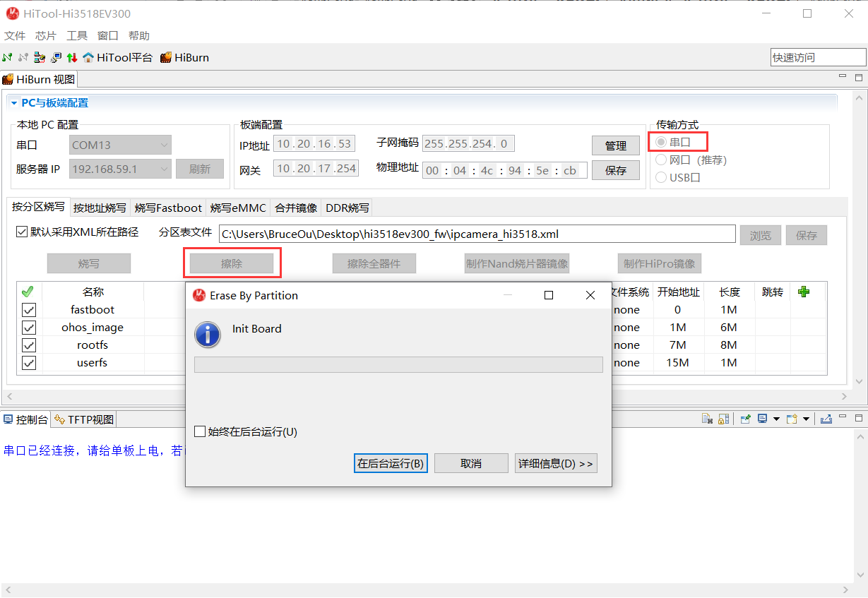Click 取消 to cancel the erase
The width and height of the screenshot is (868, 598).
[x=471, y=463]
